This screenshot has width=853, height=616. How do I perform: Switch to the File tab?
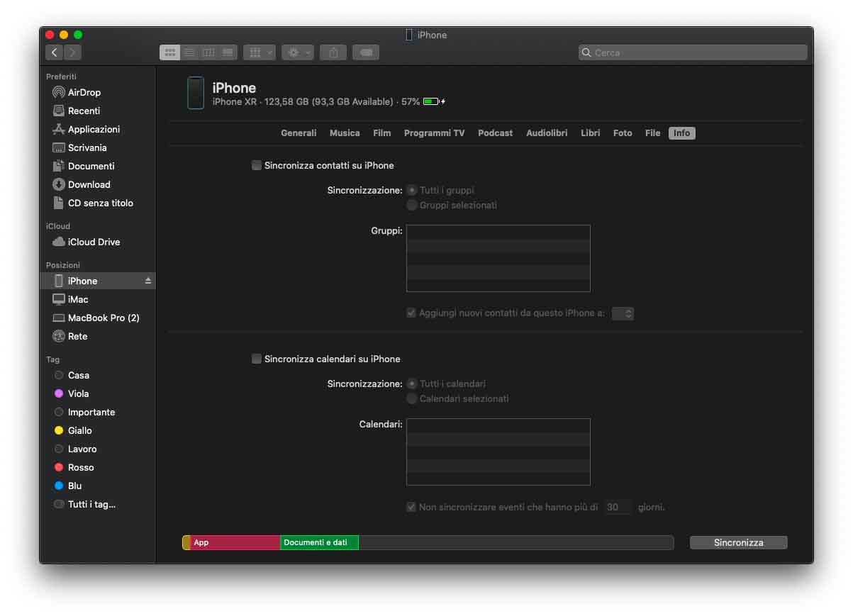click(x=652, y=133)
